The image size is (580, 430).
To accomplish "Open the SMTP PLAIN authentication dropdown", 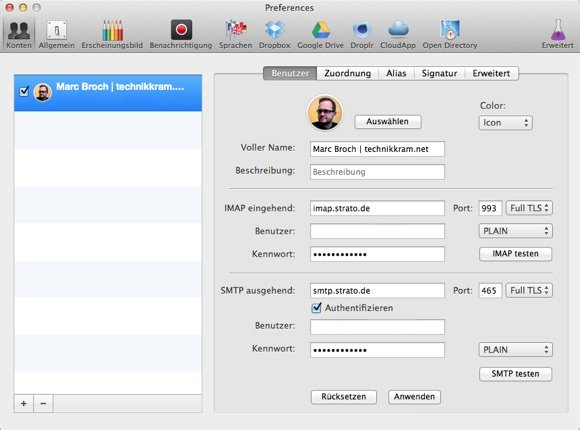I will click(515, 350).
